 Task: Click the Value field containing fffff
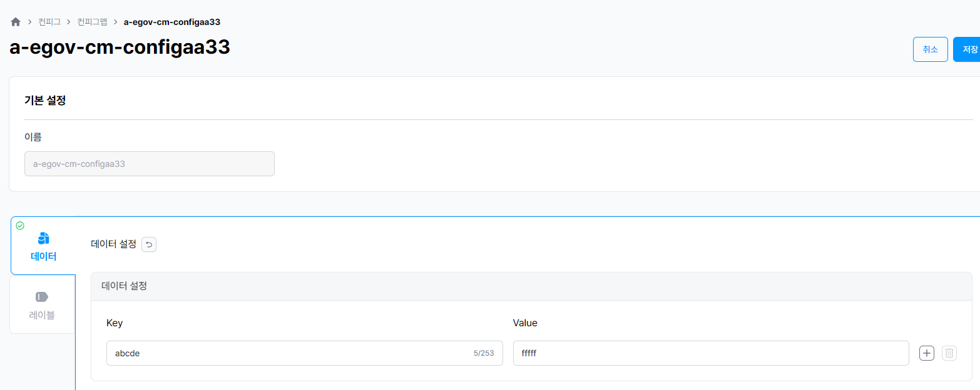(x=710, y=353)
